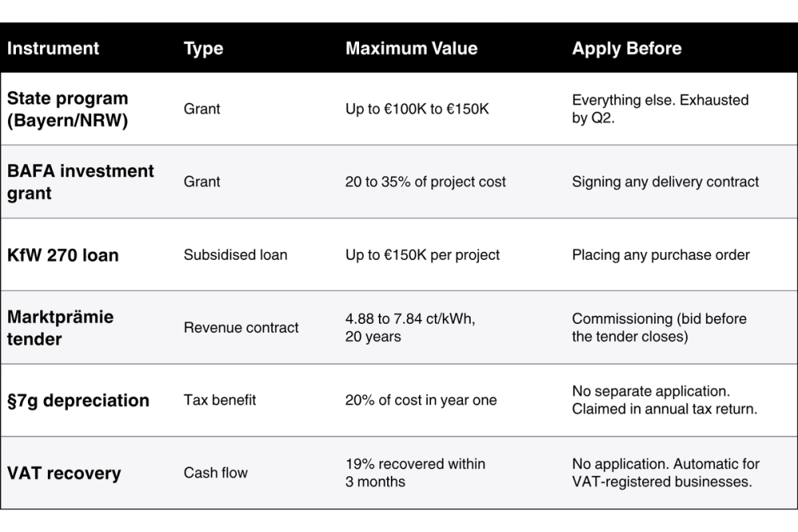Viewport: 798px width, 532px height.
Task: Click the §7g depreciation label
Action: (x=78, y=400)
